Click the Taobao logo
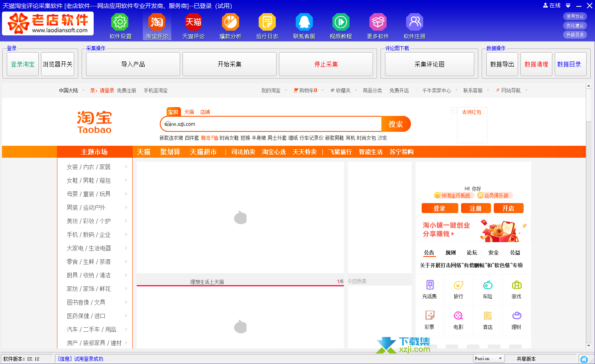The image size is (595, 364). tap(94, 122)
